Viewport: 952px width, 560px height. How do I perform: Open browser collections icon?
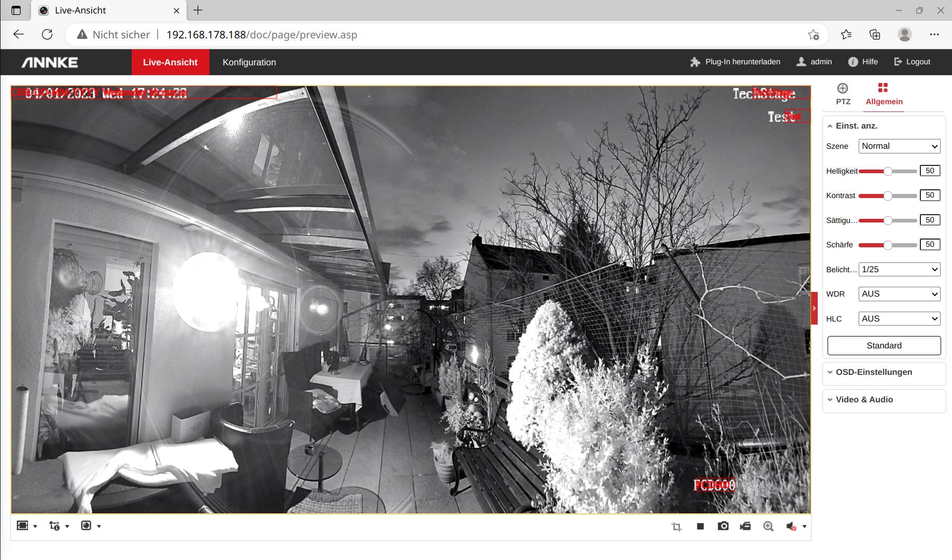875,35
